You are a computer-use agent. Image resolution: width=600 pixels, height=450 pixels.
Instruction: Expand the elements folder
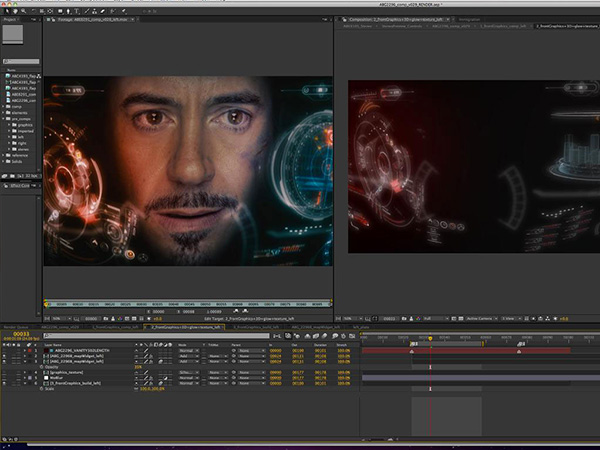[x=3, y=112]
